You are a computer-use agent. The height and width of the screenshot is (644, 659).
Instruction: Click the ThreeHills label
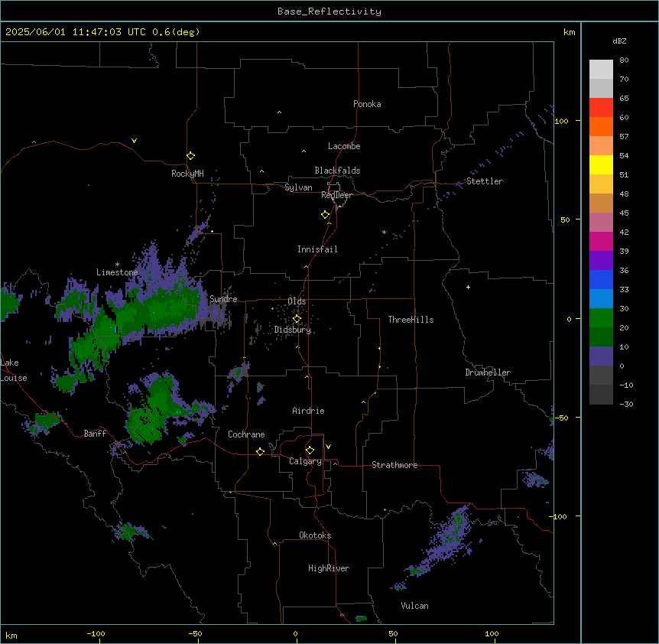point(411,320)
